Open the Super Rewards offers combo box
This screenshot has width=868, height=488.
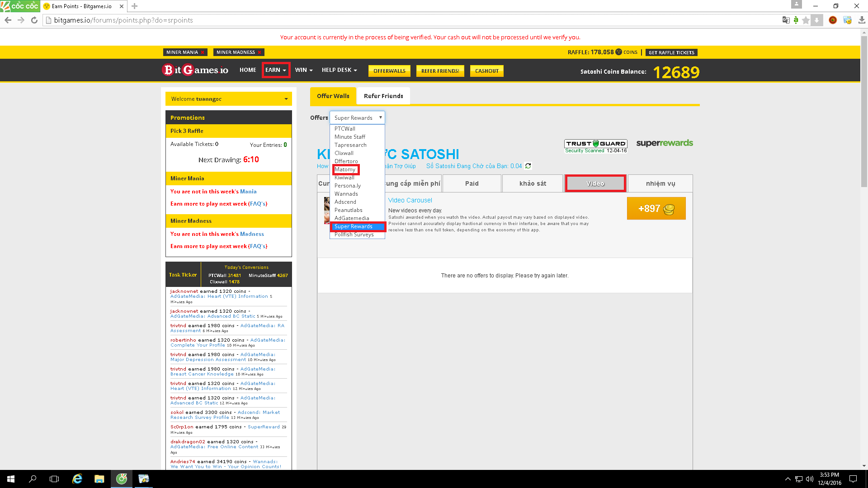coord(357,117)
